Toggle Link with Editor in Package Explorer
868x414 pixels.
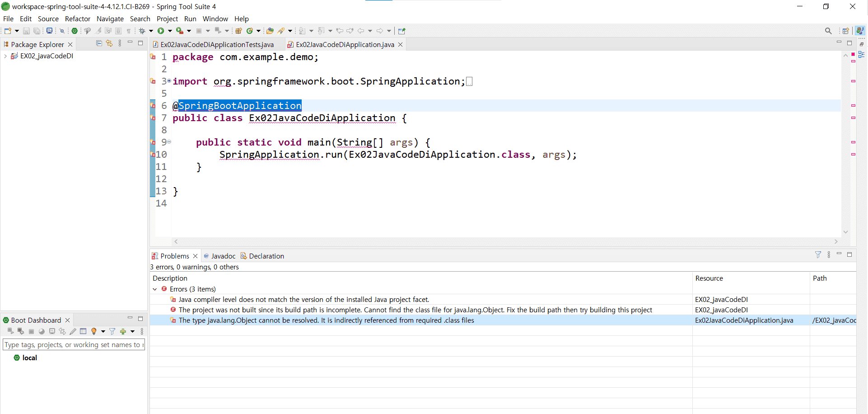109,43
